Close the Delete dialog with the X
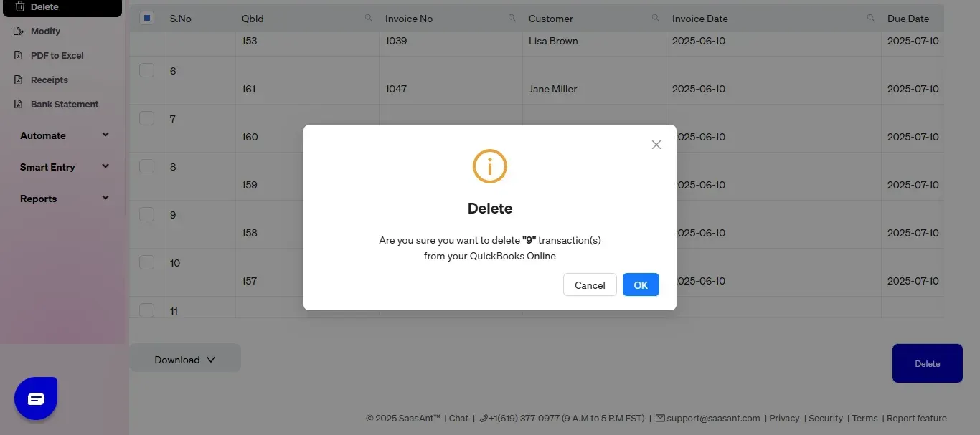The height and width of the screenshot is (435, 980). [656, 145]
